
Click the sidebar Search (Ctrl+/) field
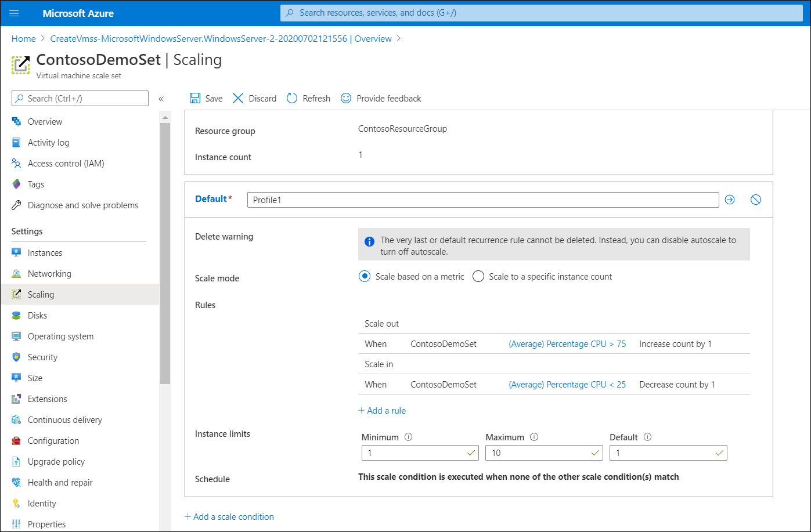click(x=80, y=98)
